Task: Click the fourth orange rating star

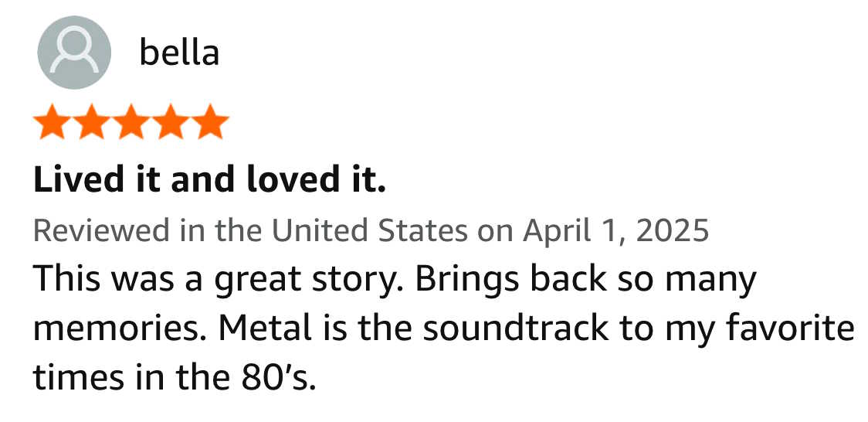Action: (x=171, y=122)
